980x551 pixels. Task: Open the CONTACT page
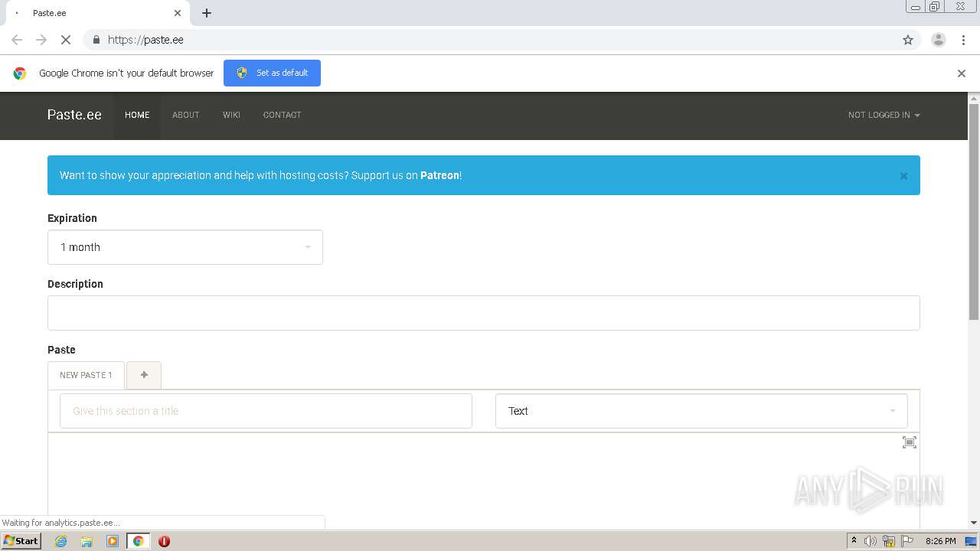pos(282,115)
